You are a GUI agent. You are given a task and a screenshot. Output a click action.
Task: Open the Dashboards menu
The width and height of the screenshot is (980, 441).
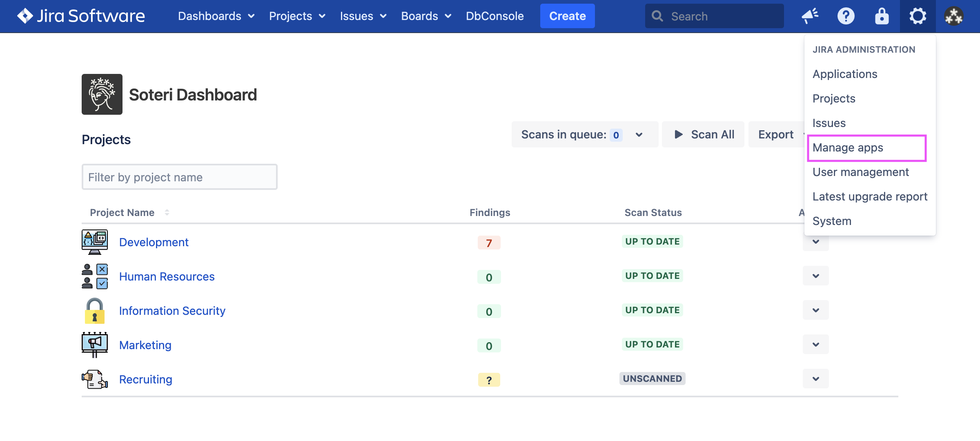pos(216,16)
